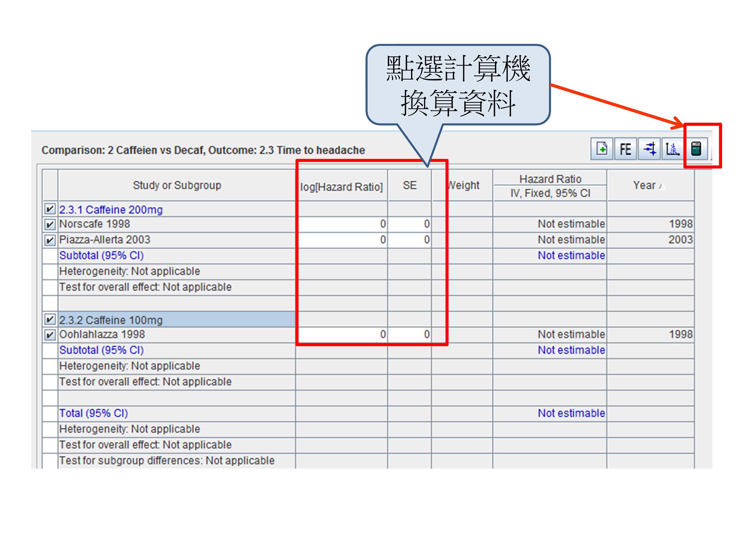Click the first Subtotal (95% CI) label

click(101, 255)
